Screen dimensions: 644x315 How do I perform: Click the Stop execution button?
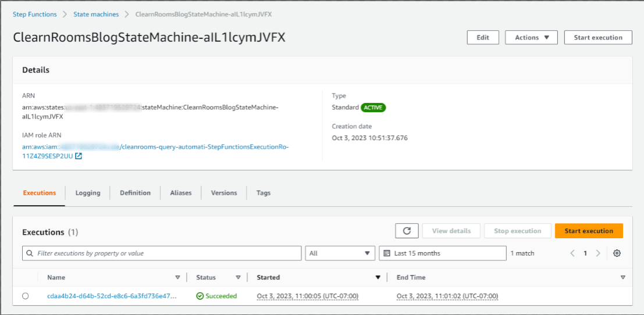coord(518,231)
